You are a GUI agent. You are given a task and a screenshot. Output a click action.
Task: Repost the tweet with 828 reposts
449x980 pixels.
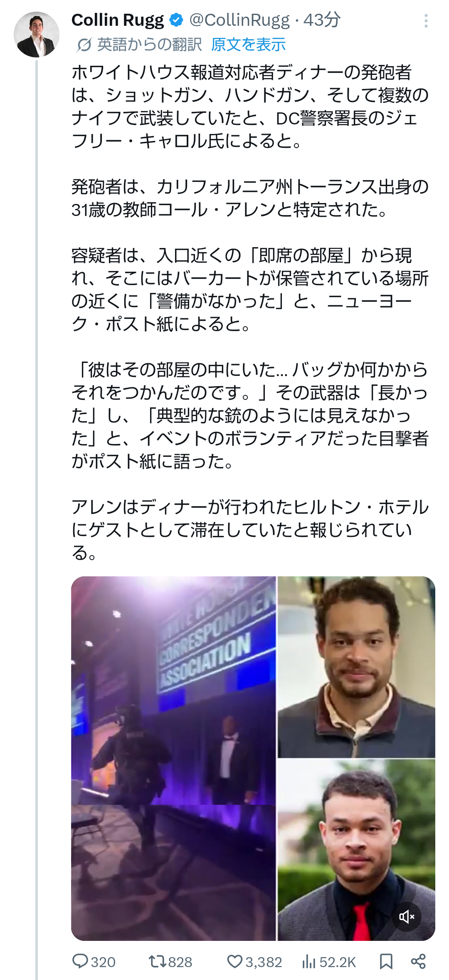pyautogui.click(x=170, y=962)
